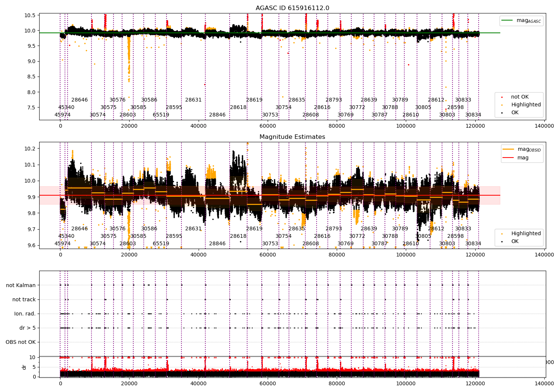This screenshot has height=392, width=560.
Task: Click OBSID label 65519 in the top plot
Action: pos(161,115)
